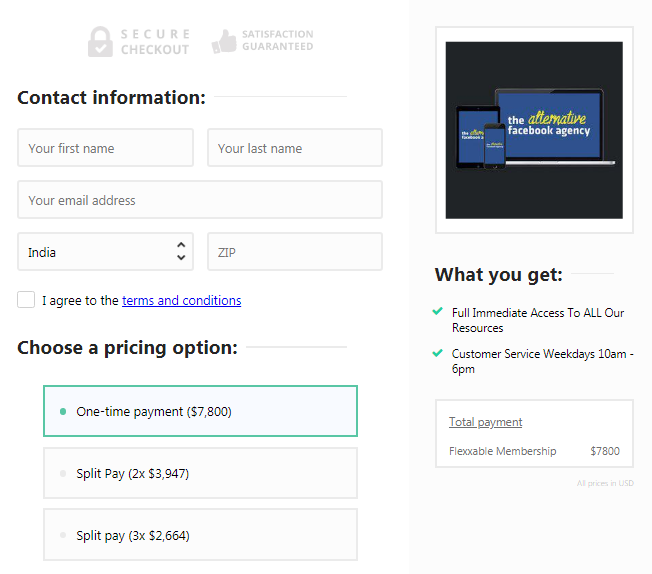Click into the email address field
Viewport: 652px width, 574px height.
click(x=200, y=200)
